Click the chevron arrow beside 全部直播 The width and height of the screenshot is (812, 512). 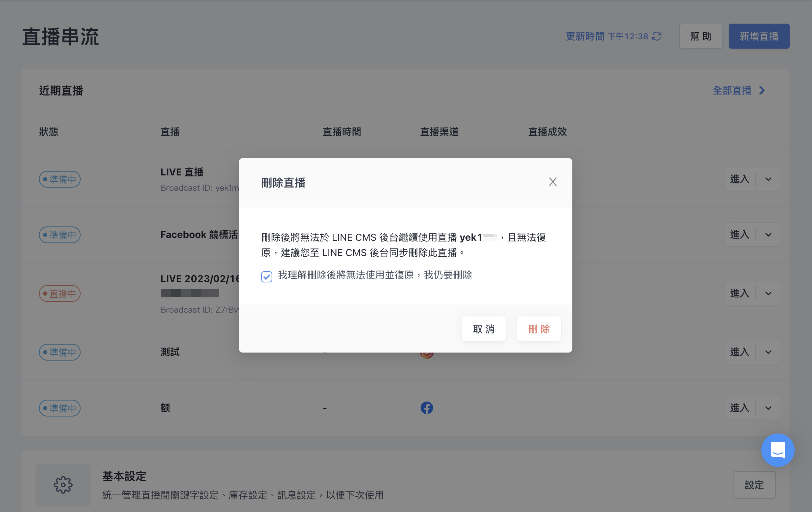tap(762, 91)
